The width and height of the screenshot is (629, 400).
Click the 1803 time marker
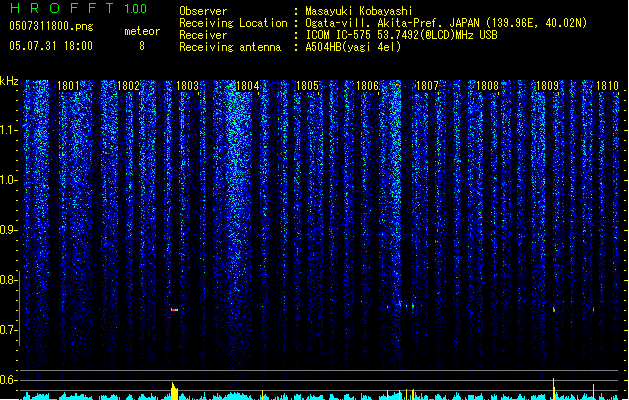[188, 86]
